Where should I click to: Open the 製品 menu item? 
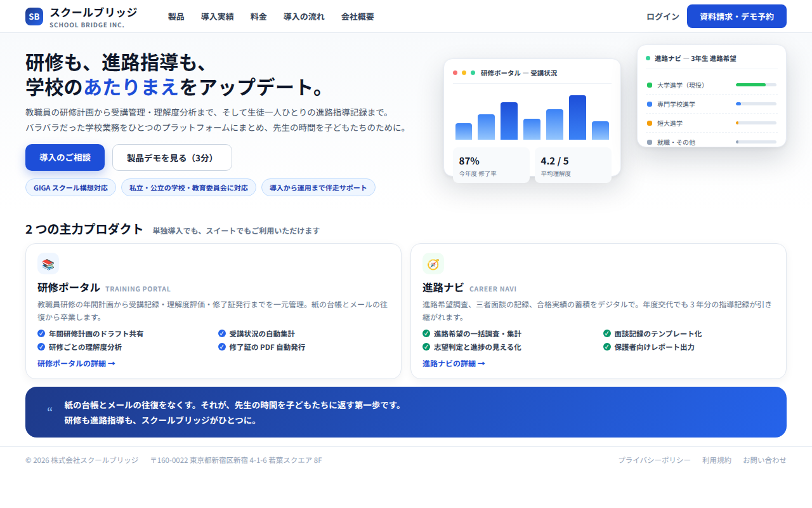[176, 17]
